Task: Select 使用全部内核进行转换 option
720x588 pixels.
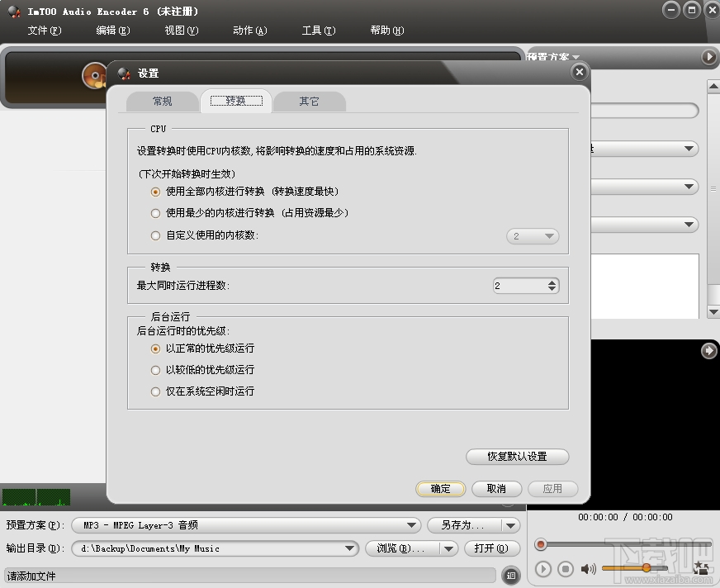Action: tap(155, 191)
